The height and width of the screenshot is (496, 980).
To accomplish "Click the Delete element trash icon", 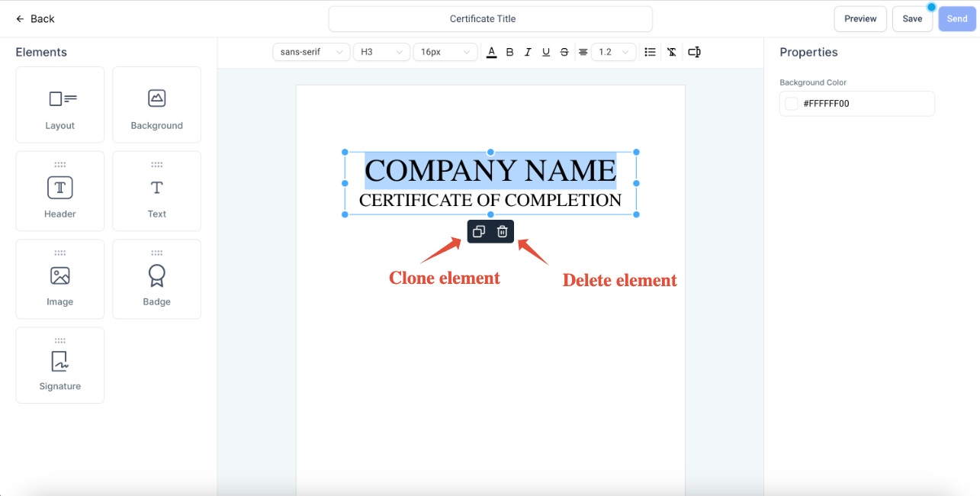I will [502, 232].
